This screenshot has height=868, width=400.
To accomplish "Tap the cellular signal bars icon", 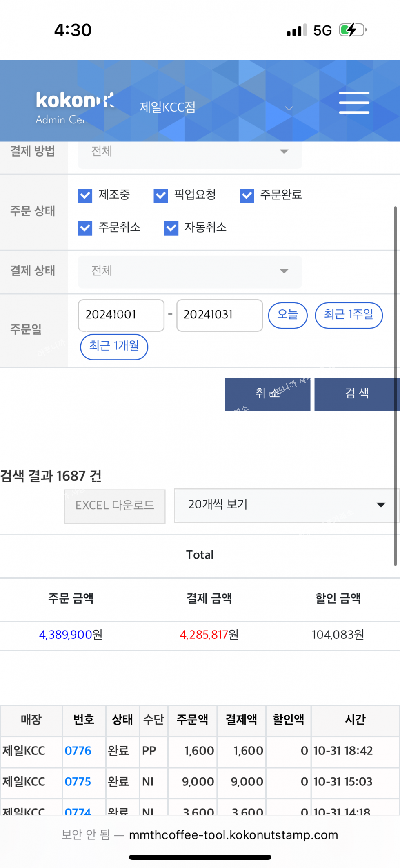I will tap(296, 30).
